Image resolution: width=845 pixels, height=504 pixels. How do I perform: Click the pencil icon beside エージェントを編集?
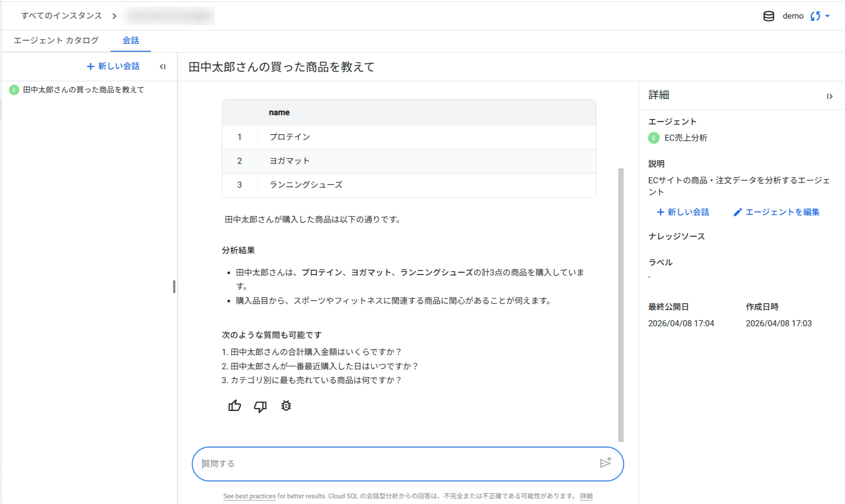click(x=737, y=212)
